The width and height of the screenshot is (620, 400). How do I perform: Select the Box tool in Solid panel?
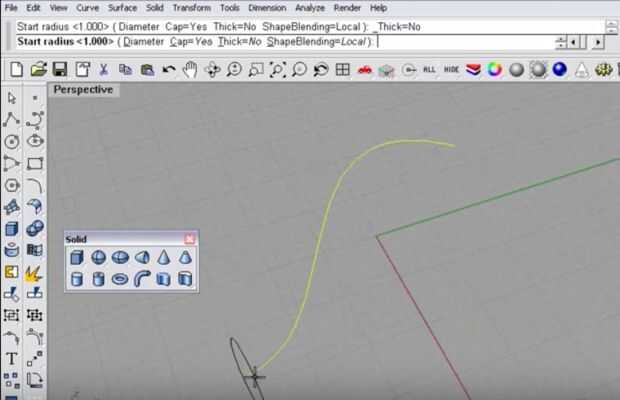click(77, 257)
